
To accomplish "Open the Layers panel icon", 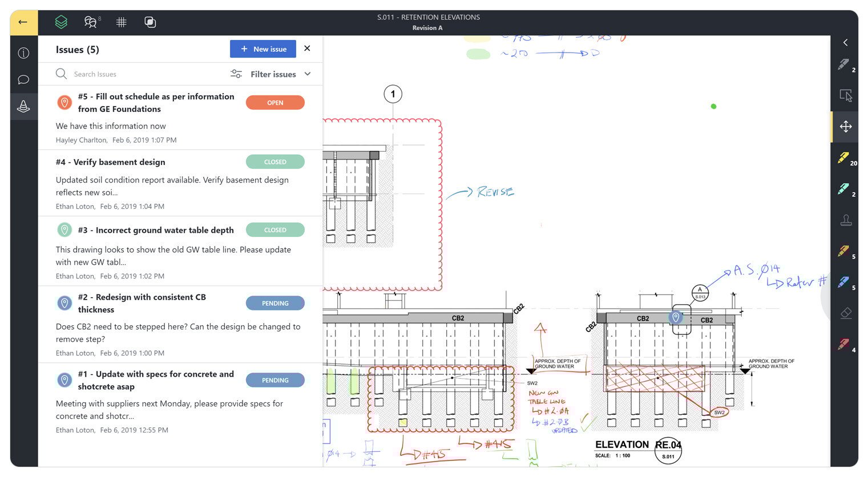I will [x=61, y=22].
